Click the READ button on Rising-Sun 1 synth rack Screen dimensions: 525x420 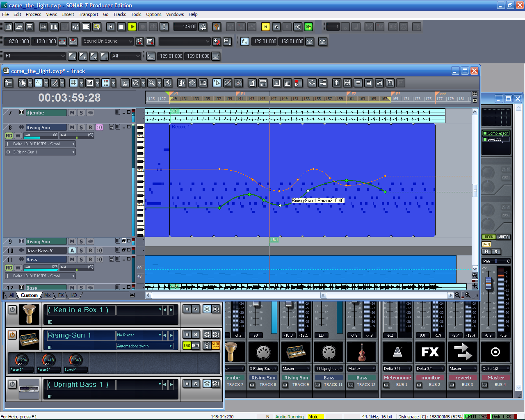coord(187,346)
